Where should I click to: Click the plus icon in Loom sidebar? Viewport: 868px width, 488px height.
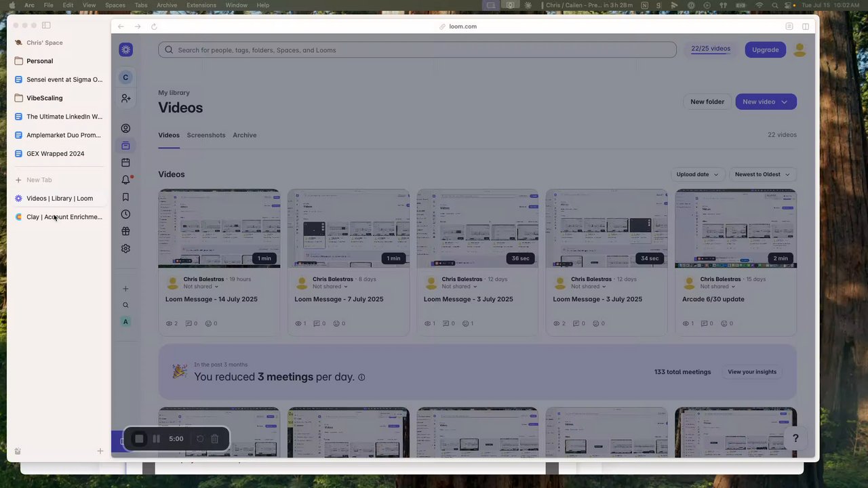click(x=125, y=289)
